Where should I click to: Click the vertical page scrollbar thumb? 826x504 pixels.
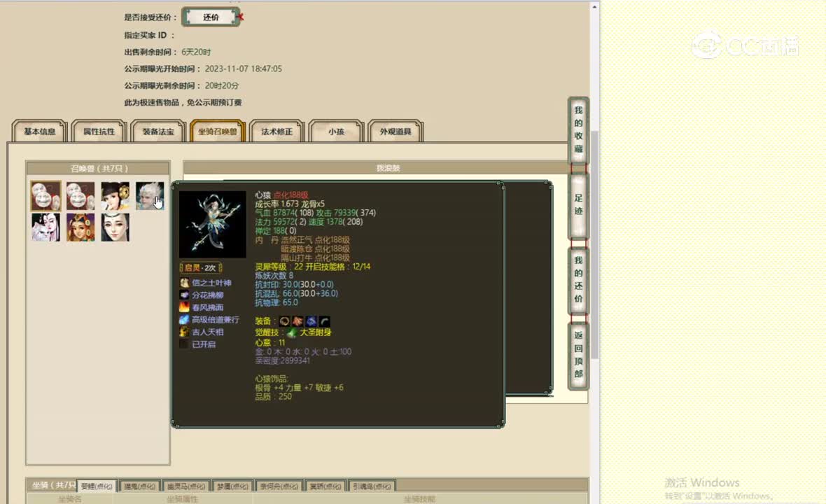(x=594, y=245)
